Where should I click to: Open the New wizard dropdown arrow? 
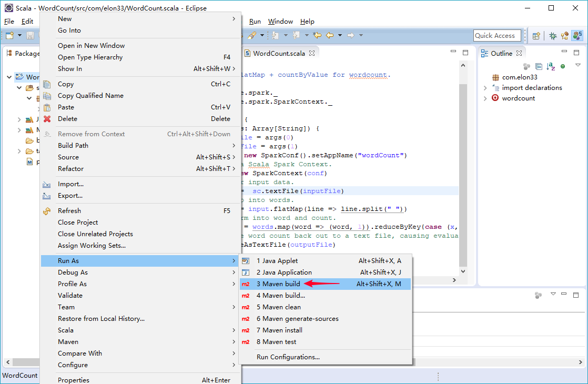coord(19,35)
